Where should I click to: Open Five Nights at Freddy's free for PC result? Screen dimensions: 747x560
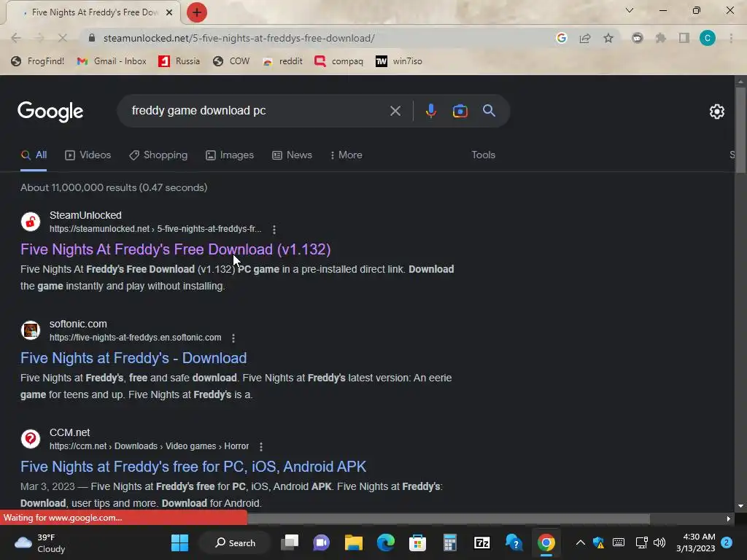(193, 467)
